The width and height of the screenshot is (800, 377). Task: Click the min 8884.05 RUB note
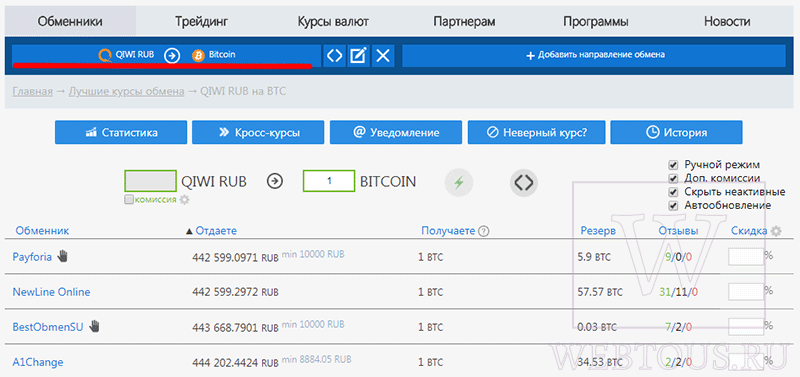[x=316, y=359]
